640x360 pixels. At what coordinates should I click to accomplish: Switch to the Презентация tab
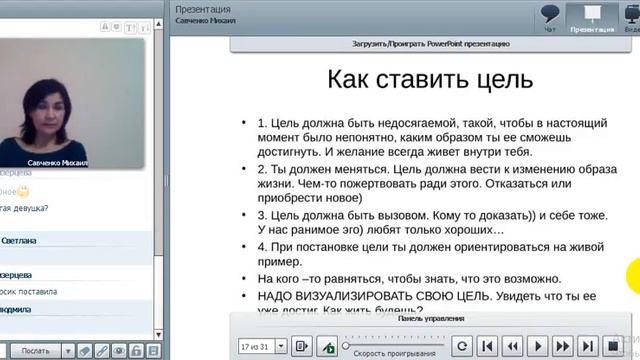pyautogui.click(x=592, y=18)
